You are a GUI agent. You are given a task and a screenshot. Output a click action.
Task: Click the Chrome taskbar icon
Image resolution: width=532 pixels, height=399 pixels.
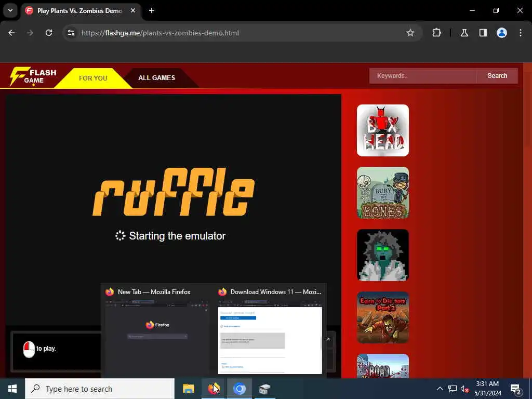239,389
